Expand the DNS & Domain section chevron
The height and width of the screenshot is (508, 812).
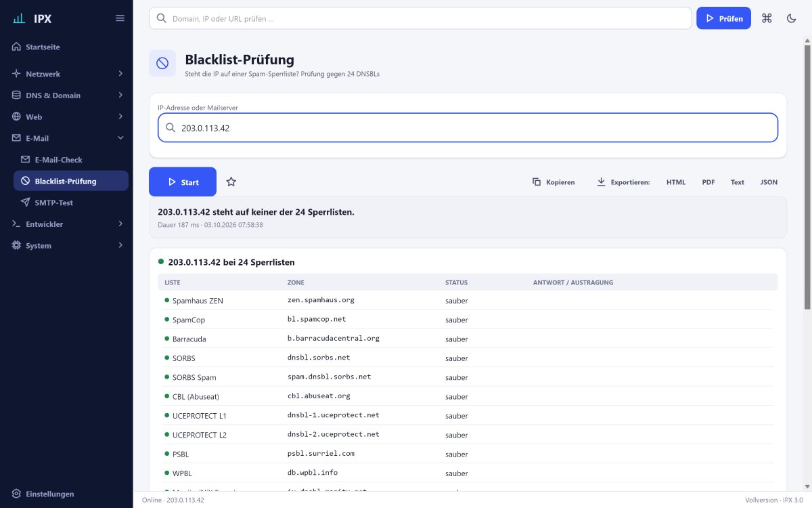click(120, 95)
